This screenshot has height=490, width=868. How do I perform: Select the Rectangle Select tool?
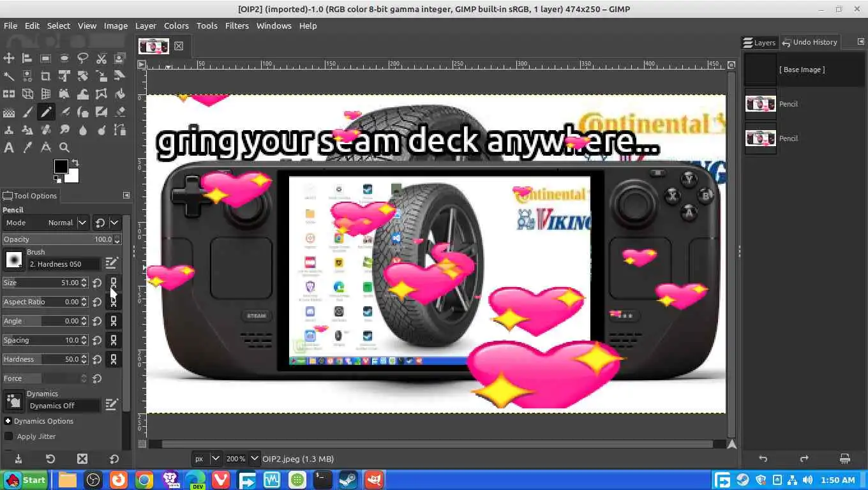coord(46,58)
